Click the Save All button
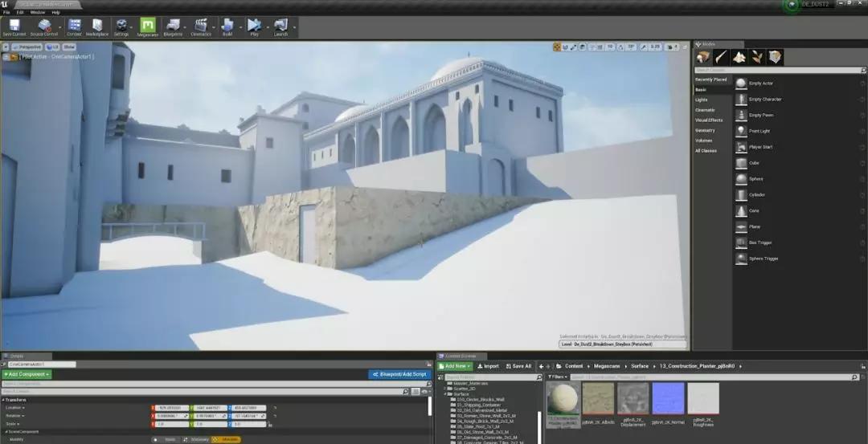 tap(518, 366)
